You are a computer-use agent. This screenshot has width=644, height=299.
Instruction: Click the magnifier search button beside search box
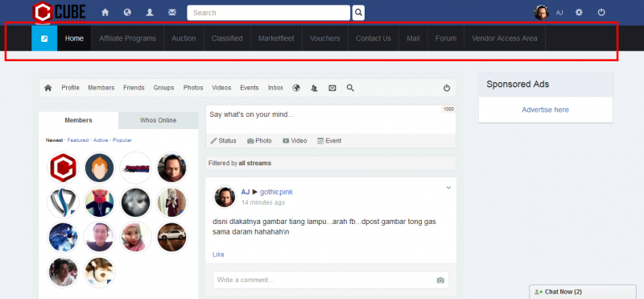pyautogui.click(x=358, y=13)
